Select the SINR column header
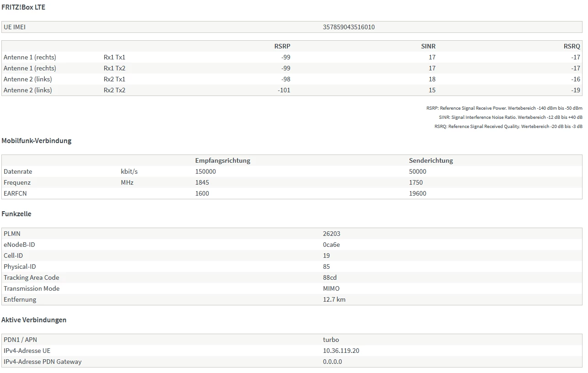 (428, 46)
